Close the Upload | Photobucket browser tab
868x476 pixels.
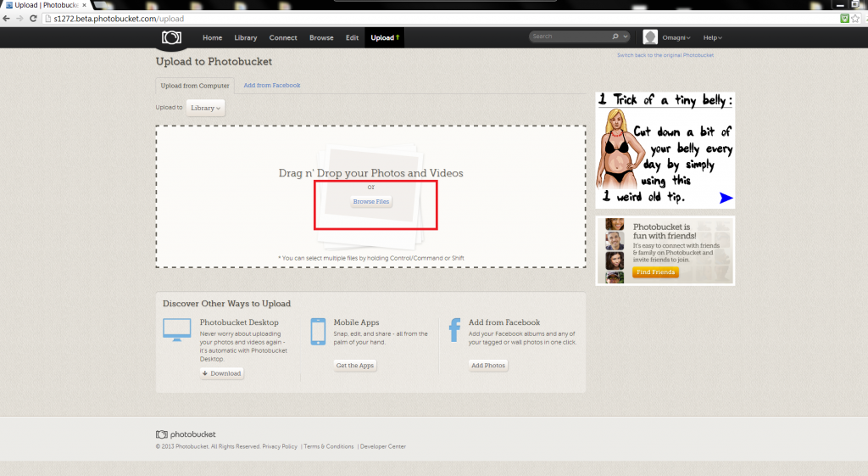pyautogui.click(x=84, y=5)
